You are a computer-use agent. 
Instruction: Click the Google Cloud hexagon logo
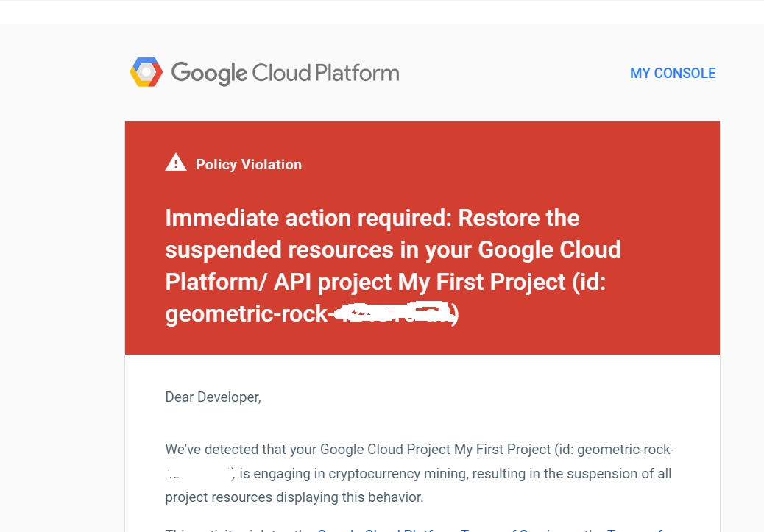[x=146, y=72]
